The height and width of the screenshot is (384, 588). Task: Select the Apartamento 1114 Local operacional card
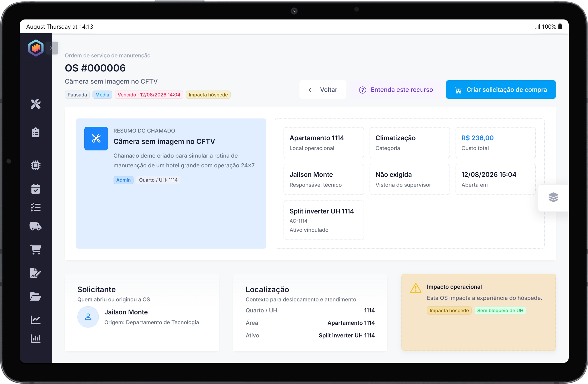click(324, 143)
